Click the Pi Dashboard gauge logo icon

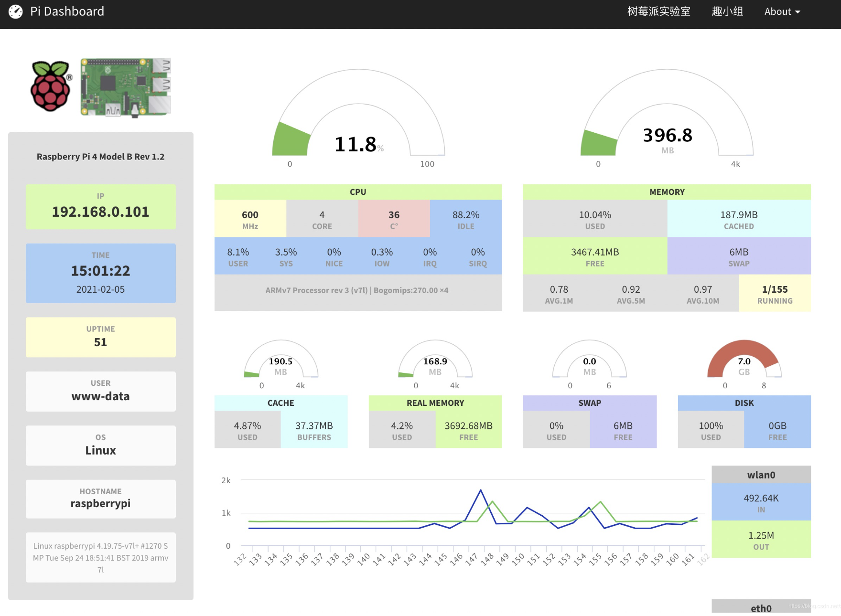click(15, 11)
